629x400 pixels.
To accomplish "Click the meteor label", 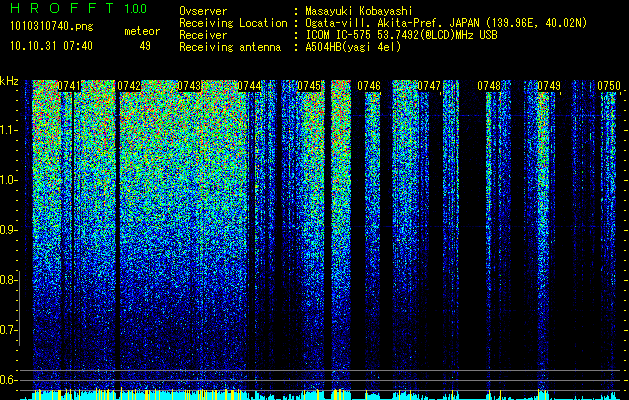I will pyautogui.click(x=142, y=31).
